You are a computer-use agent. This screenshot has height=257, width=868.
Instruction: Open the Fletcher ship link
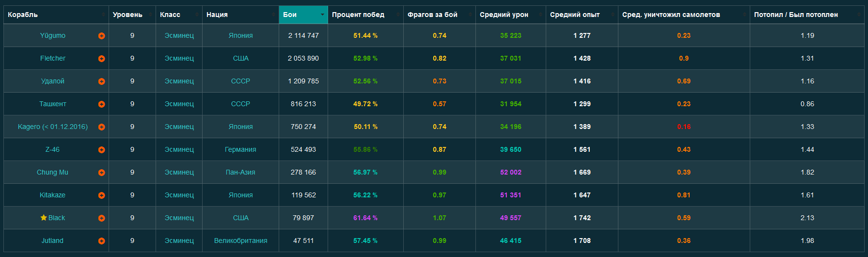[52, 58]
